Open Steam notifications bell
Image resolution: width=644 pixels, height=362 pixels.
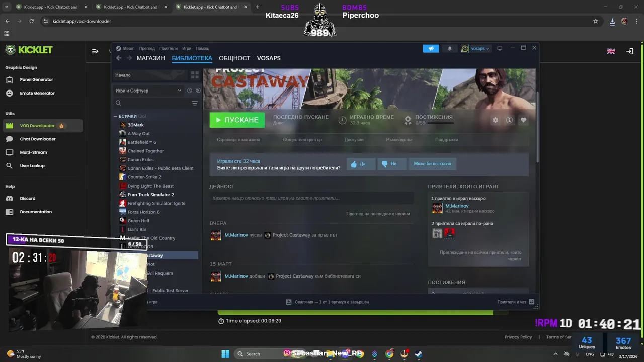tap(450, 48)
